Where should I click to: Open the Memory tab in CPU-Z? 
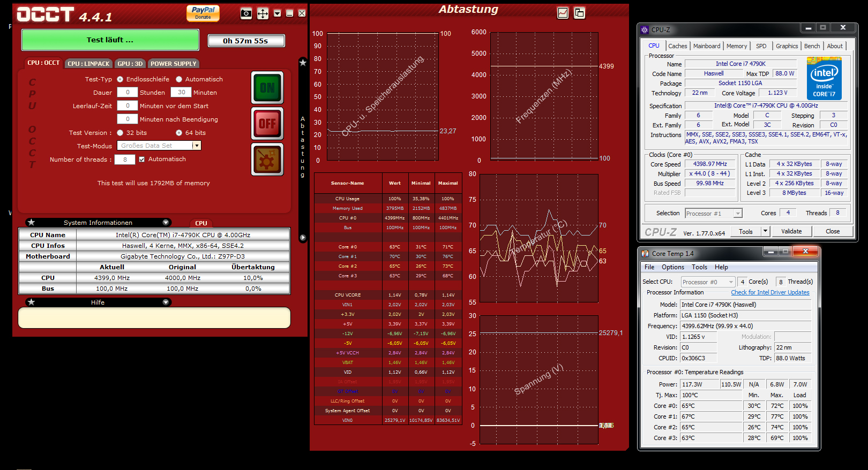tap(737, 46)
